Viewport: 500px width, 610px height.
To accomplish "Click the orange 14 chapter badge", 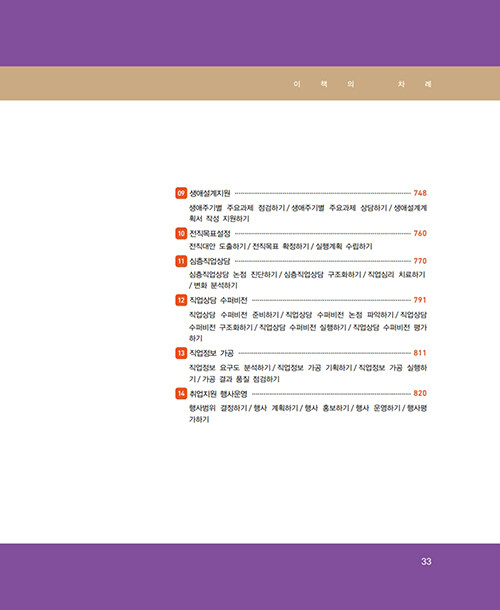I will pyautogui.click(x=181, y=393).
